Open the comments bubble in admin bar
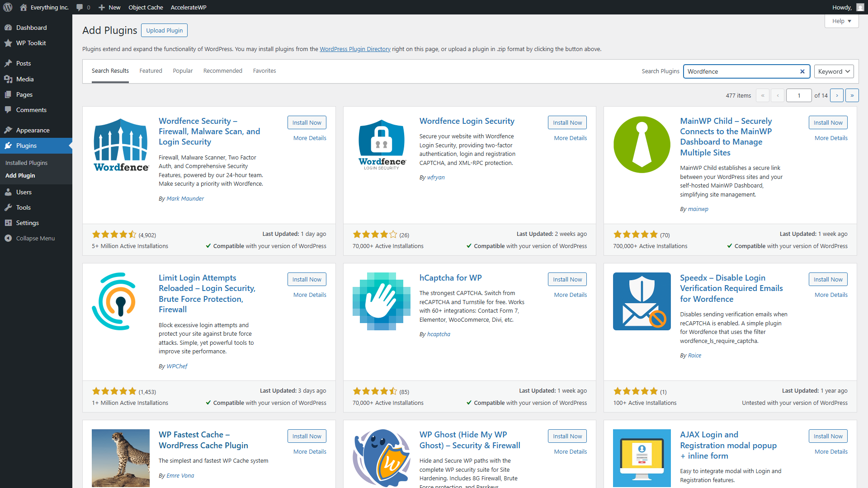Image resolution: width=868 pixels, height=488 pixels. pyautogui.click(x=80, y=7)
